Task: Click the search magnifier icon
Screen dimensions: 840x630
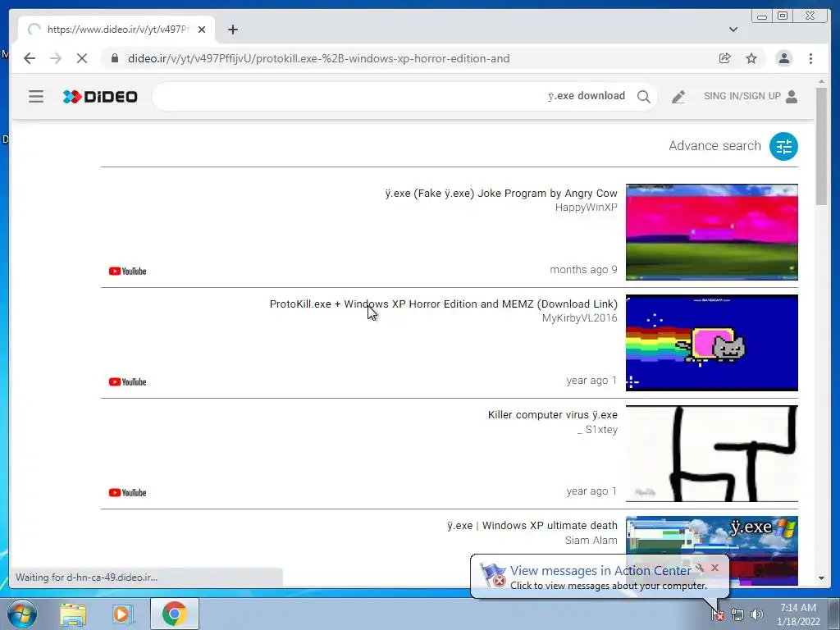Action: (643, 97)
